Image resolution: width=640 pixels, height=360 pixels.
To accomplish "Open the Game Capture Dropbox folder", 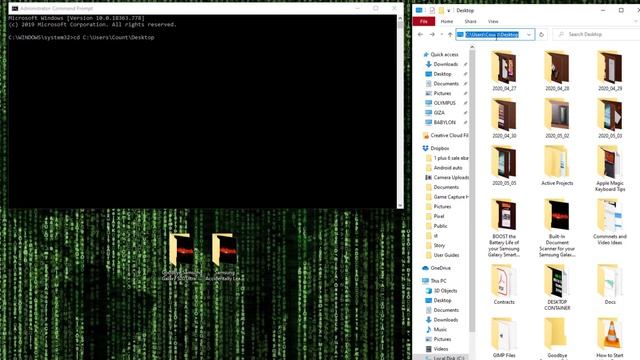I will 451,197.
